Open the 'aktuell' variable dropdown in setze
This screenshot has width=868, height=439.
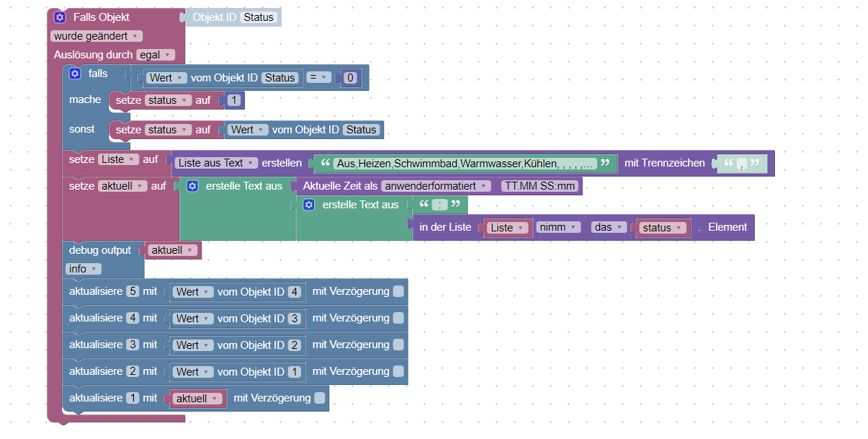122,186
